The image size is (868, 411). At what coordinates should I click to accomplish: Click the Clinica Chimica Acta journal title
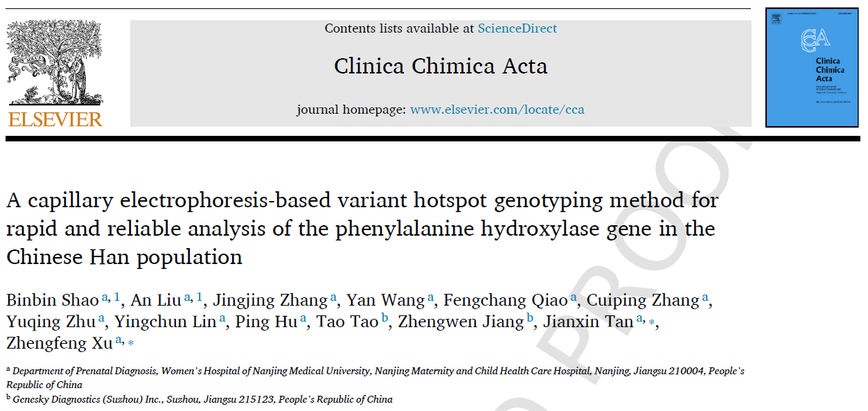tap(441, 67)
